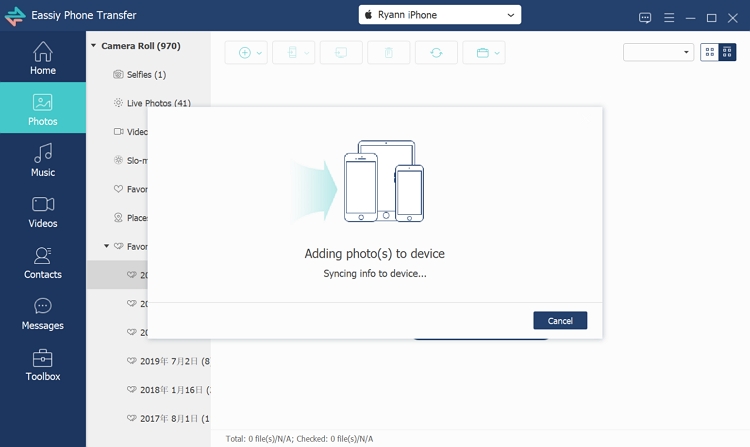Open the Messages section
The image size is (750, 447).
click(42, 313)
